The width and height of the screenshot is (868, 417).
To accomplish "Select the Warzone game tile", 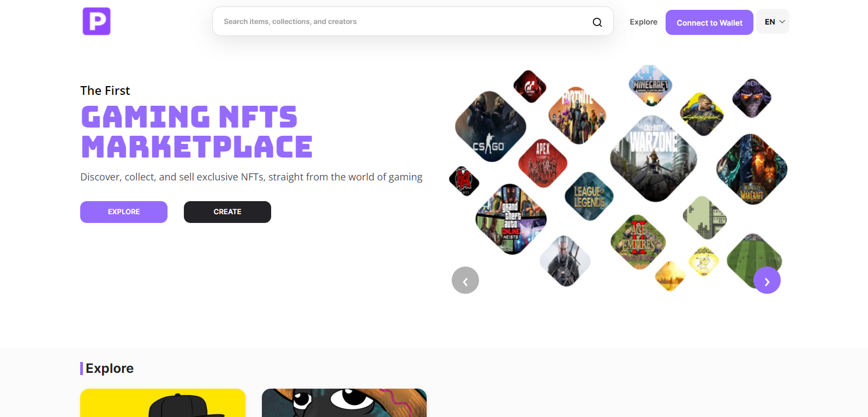I will [654, 159].
